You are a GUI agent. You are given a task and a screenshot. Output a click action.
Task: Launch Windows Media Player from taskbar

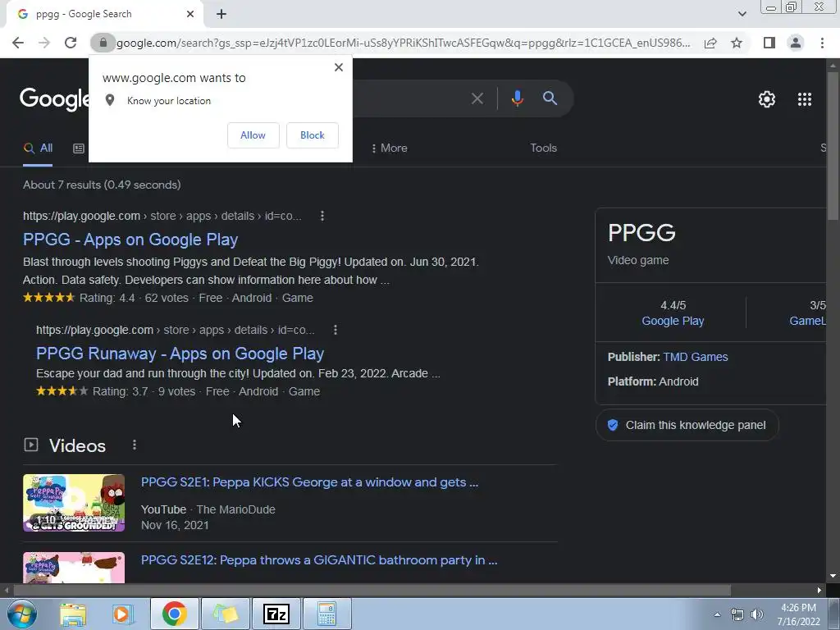coord(123,614)
